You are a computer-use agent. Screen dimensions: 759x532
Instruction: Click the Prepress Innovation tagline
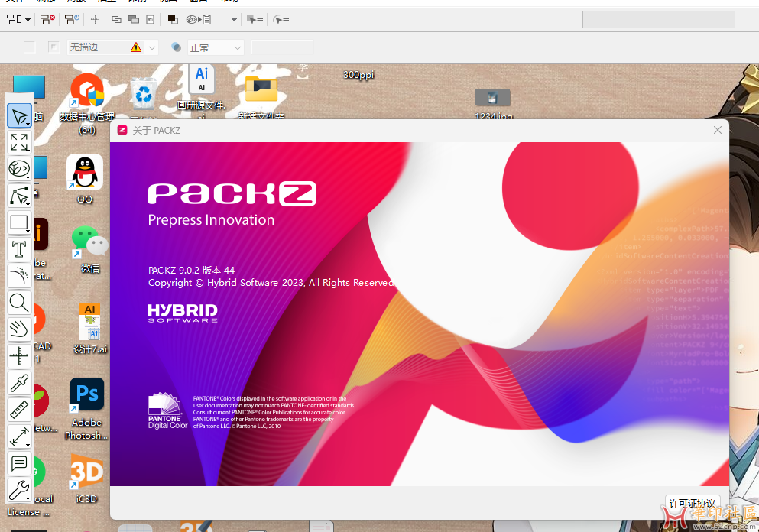pyautogui.click(x=211, y=220)
